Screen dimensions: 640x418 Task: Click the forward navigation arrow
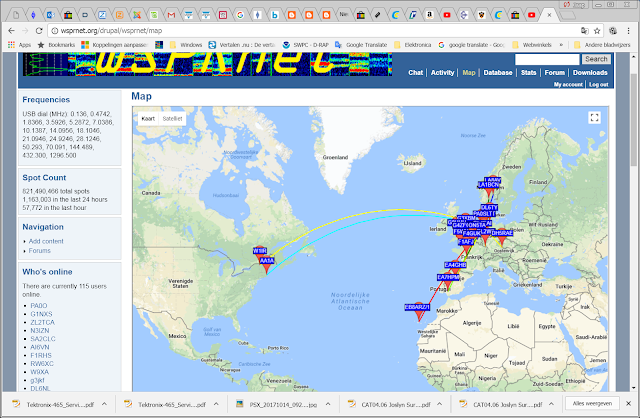click(25, 31)
